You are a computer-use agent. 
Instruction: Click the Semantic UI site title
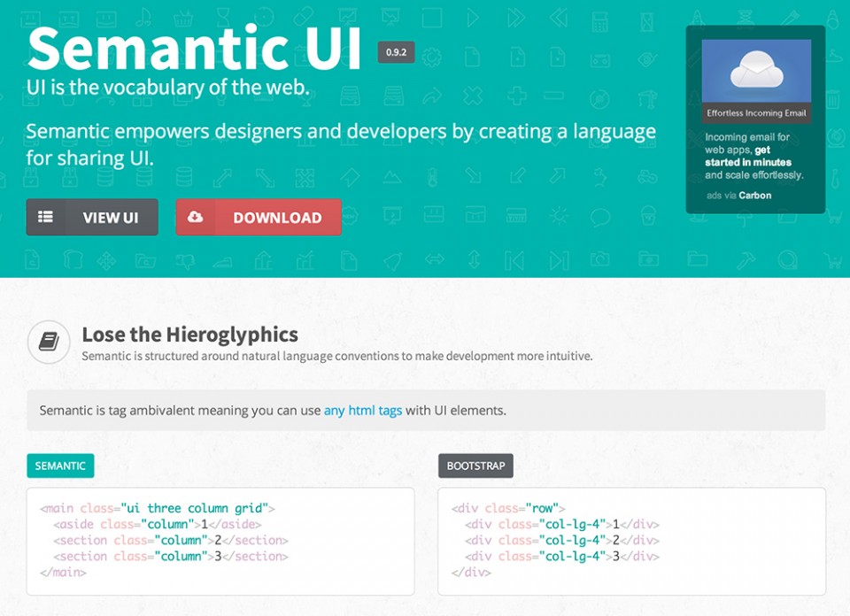pos(195,49)
